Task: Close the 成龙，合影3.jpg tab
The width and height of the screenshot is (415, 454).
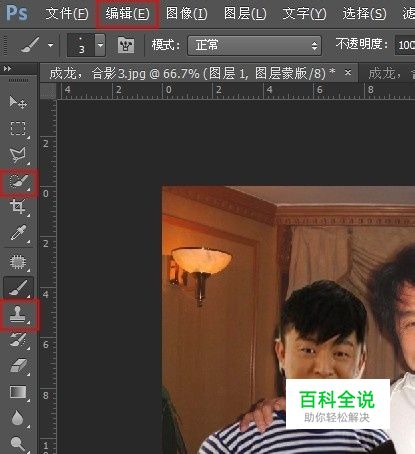Action: pyautogui.click(x=348, y=72)
